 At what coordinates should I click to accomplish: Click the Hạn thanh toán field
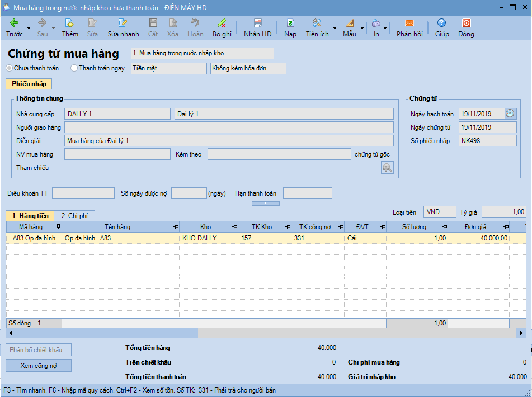307,193
